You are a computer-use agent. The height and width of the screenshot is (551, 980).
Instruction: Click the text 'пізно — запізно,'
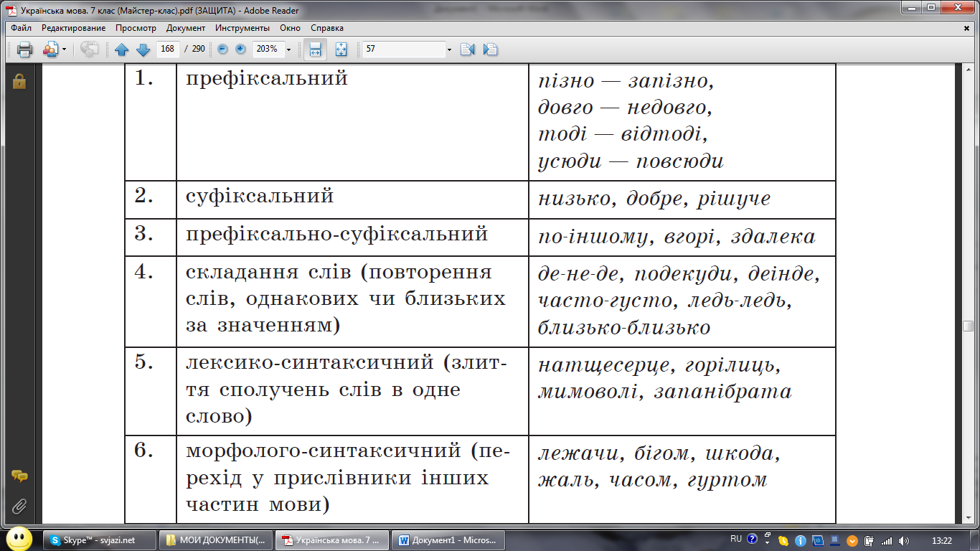[626, 80]
